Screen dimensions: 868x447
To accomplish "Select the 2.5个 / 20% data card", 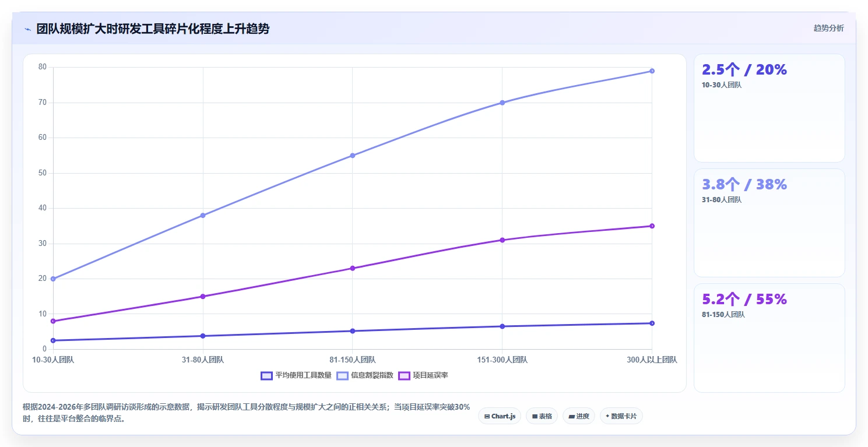I will [769, 108].
